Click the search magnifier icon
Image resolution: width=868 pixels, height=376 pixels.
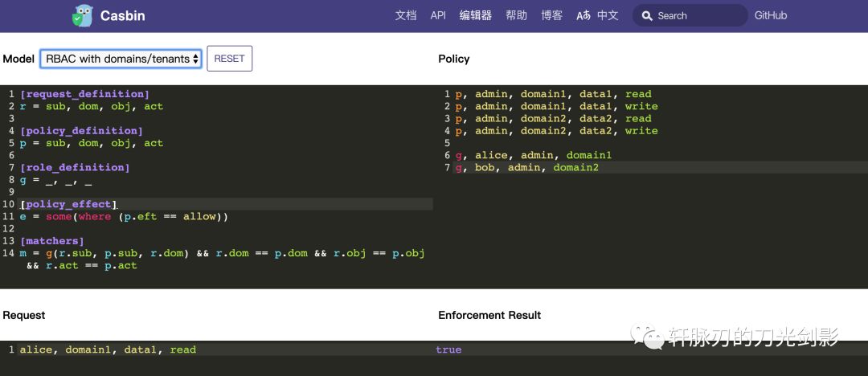click(x=647, y=16)
